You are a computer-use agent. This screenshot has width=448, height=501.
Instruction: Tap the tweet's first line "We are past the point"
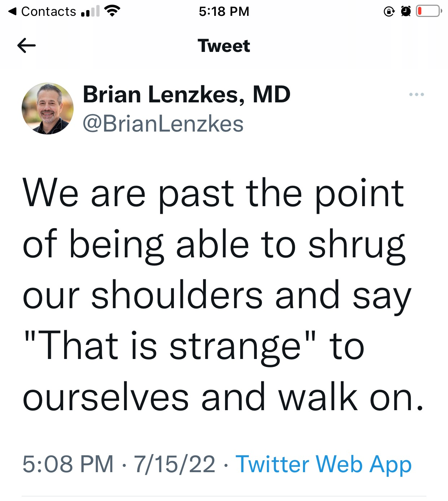(213, 194)
